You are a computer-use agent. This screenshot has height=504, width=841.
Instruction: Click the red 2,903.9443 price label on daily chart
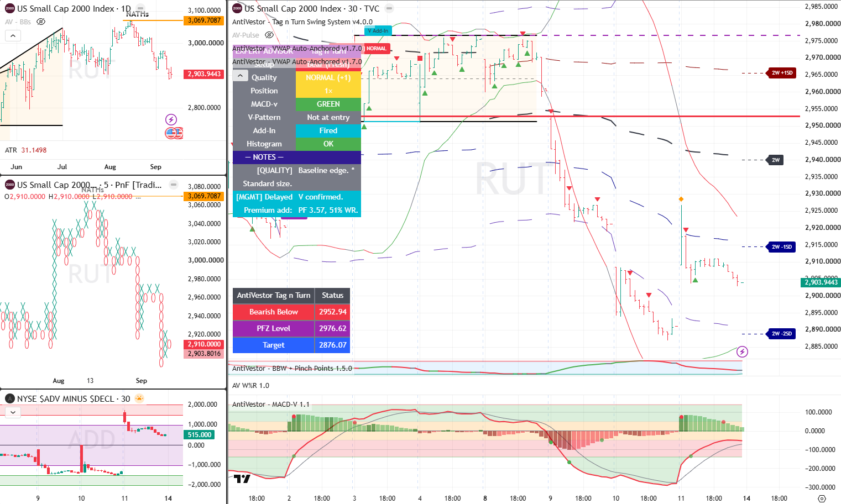[204, 74]
